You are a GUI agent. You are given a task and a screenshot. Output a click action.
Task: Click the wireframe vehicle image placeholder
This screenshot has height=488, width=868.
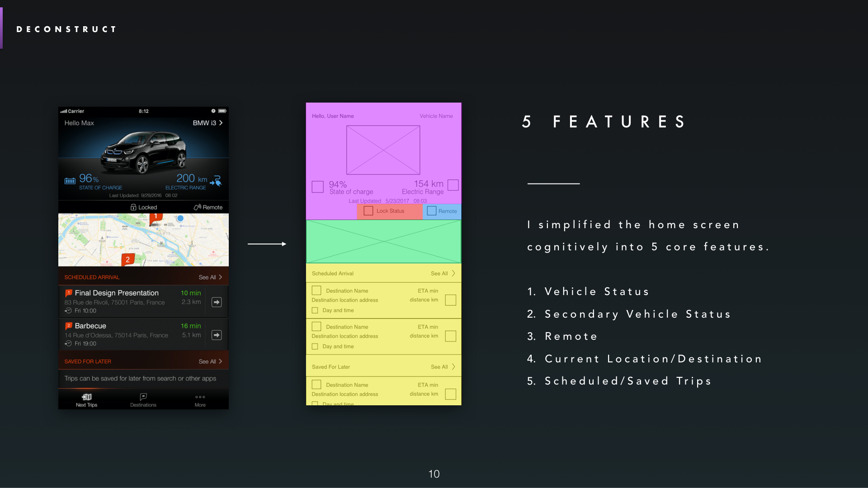tap(383, 150)
